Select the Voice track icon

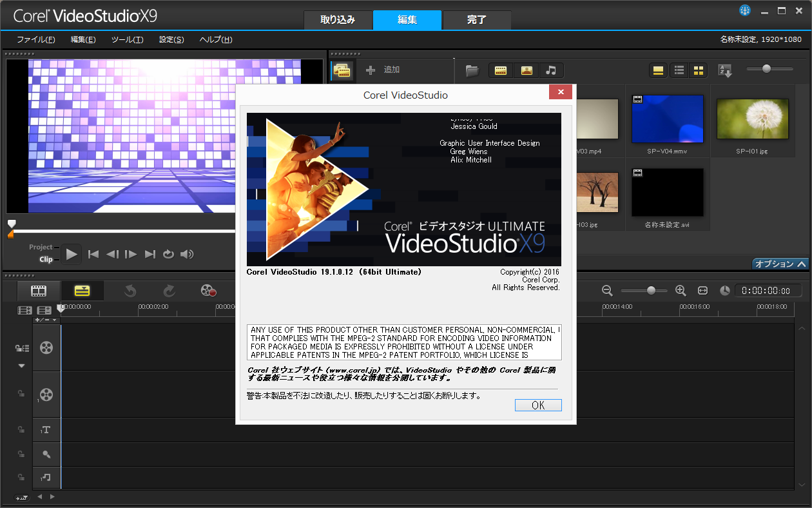(45, 453)
